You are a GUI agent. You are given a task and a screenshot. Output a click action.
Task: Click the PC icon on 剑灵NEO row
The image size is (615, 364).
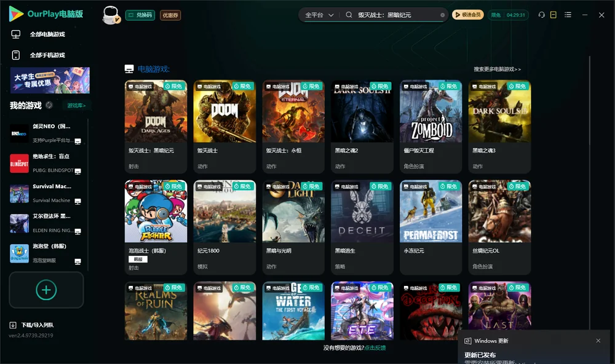77,141
